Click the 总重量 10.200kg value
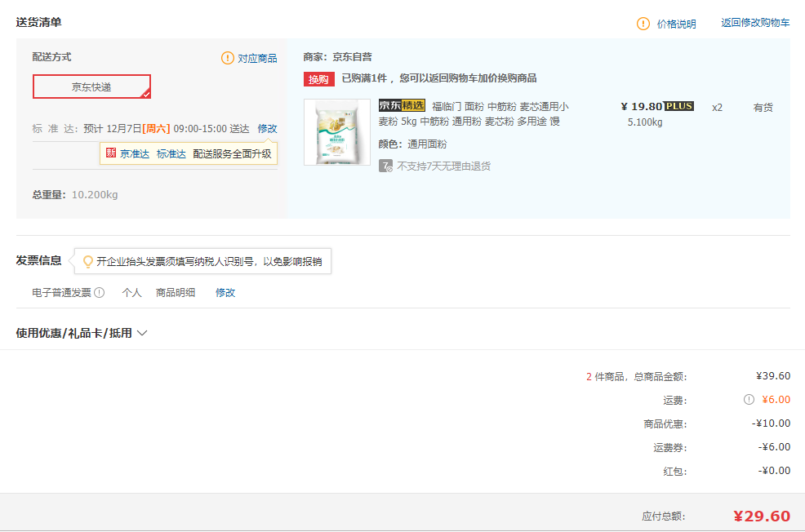 [95, 195]
